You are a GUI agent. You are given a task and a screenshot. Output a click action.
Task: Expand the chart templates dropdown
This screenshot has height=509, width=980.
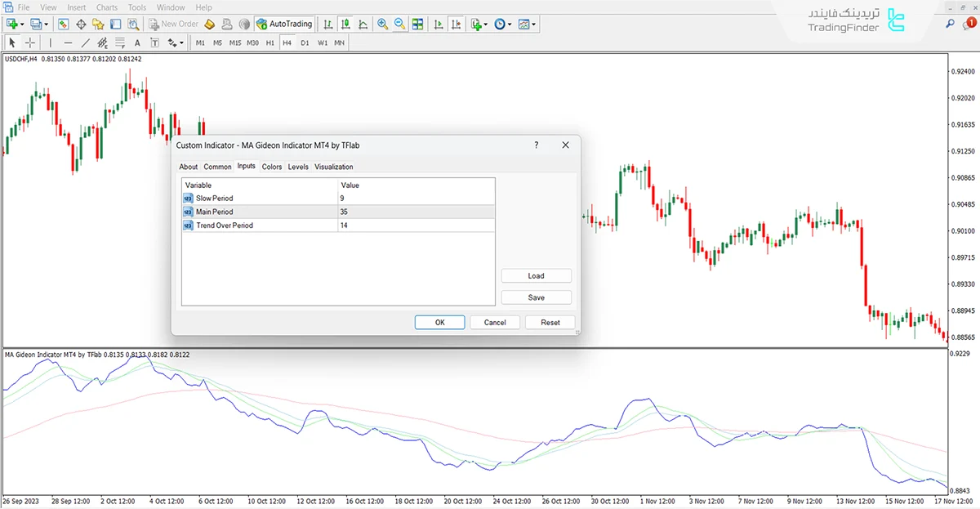tap(534, 24)
